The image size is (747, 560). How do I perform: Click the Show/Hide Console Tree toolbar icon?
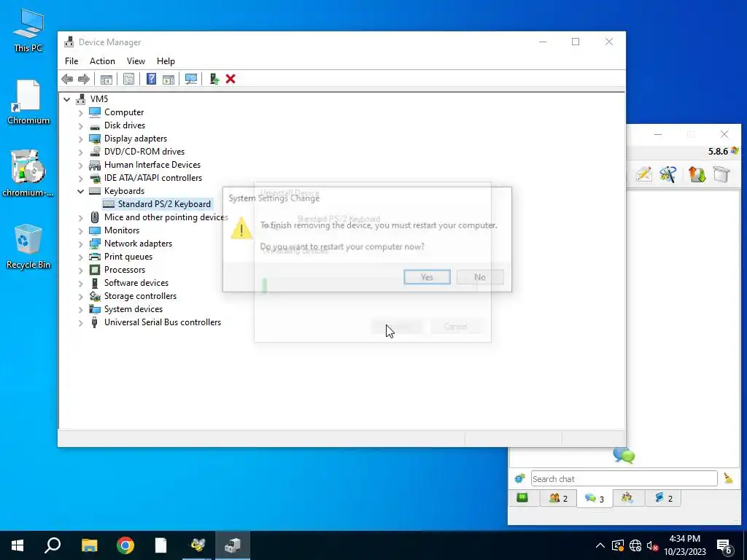tap(107, 79)
